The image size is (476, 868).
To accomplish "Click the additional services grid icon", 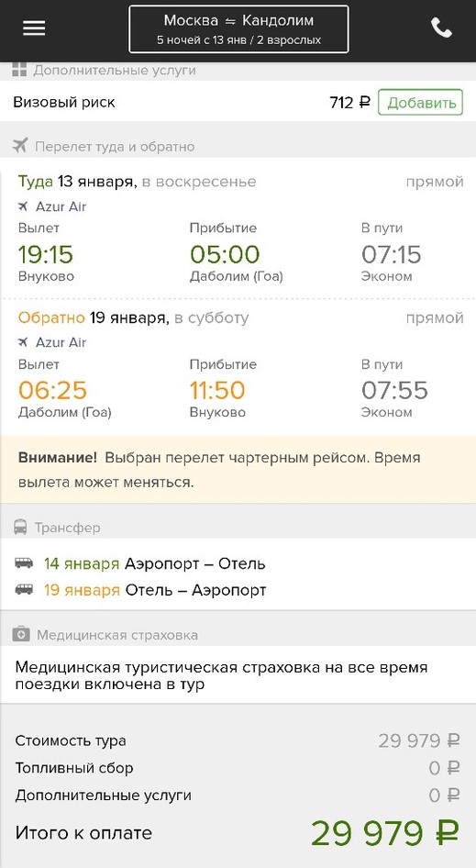I will [x=19, y=71].
